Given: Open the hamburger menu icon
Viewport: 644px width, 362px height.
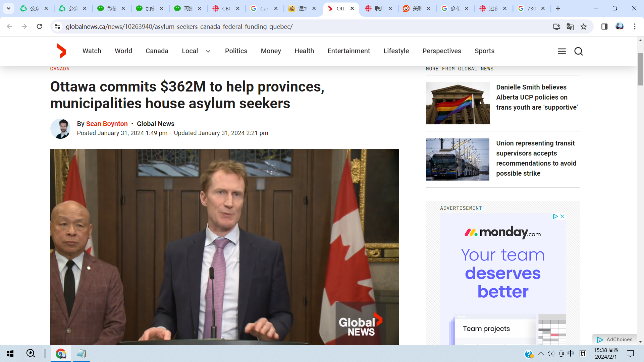Looking at the screenshot, I should (562, 51).
